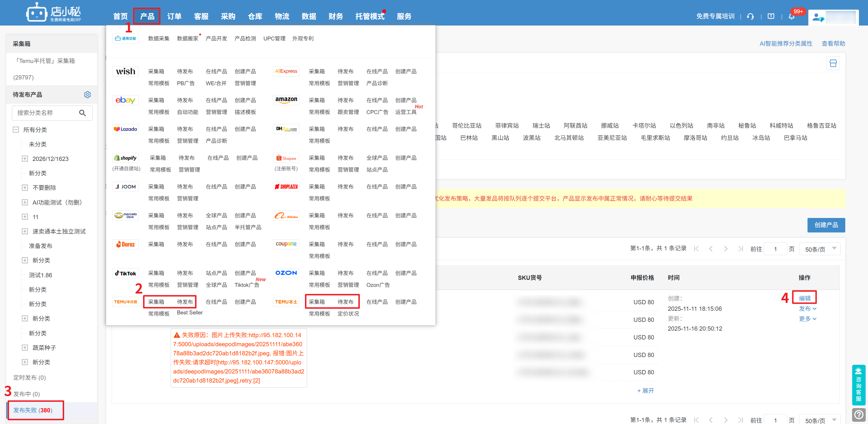Open the notification bell with 99+ badge
This screenshot has height=424, width=868.
coord(792,16)
